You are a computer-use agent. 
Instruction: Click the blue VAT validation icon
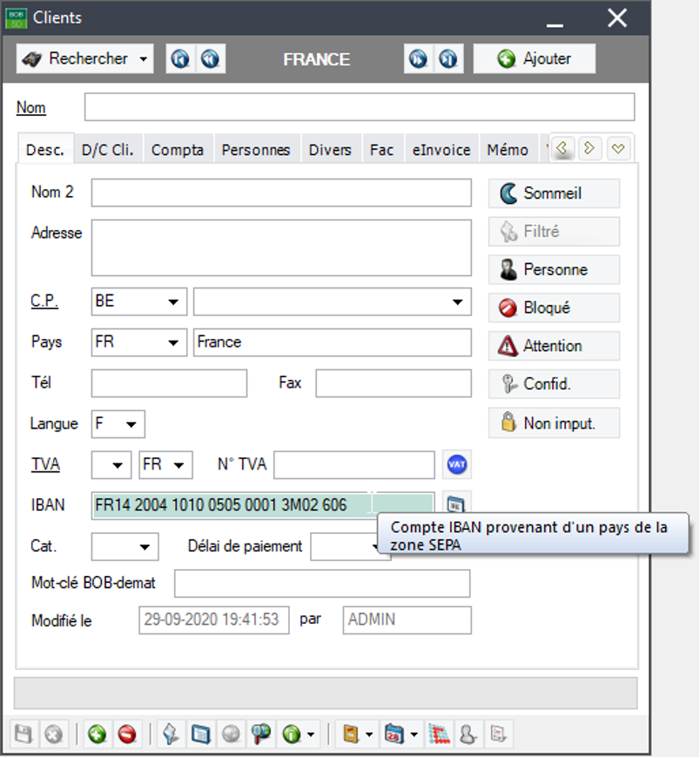pos(456,465)
